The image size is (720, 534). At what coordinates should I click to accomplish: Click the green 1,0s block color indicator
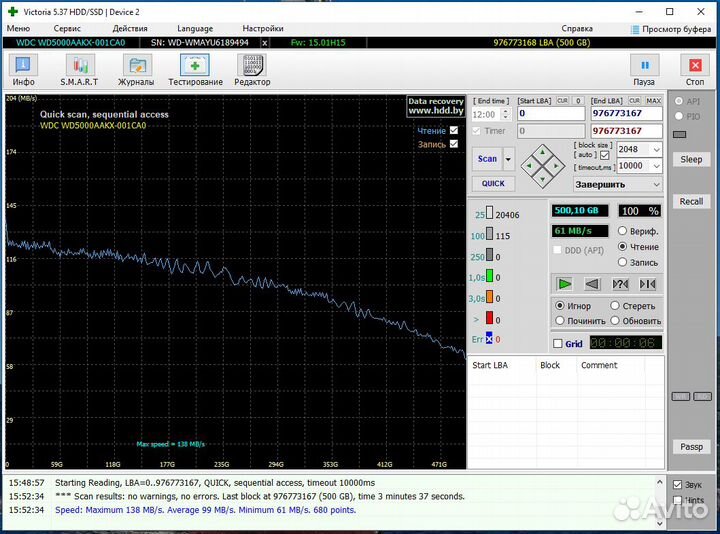489,276
